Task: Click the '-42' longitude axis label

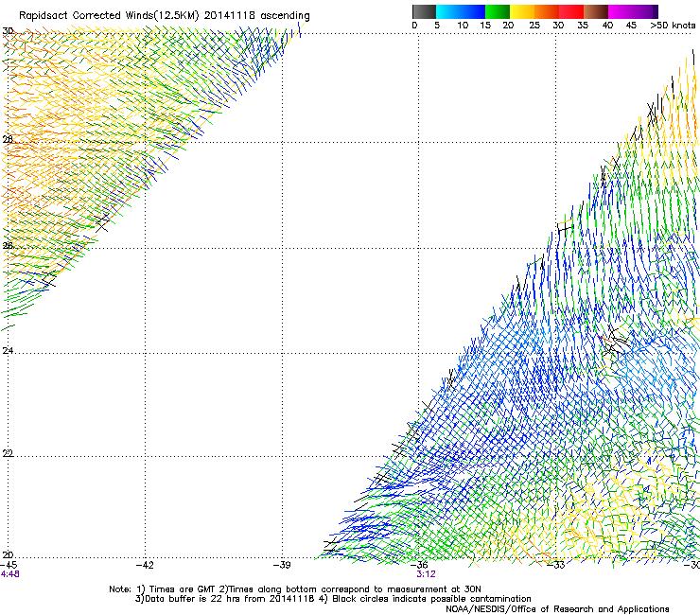Action: [145, 566]
